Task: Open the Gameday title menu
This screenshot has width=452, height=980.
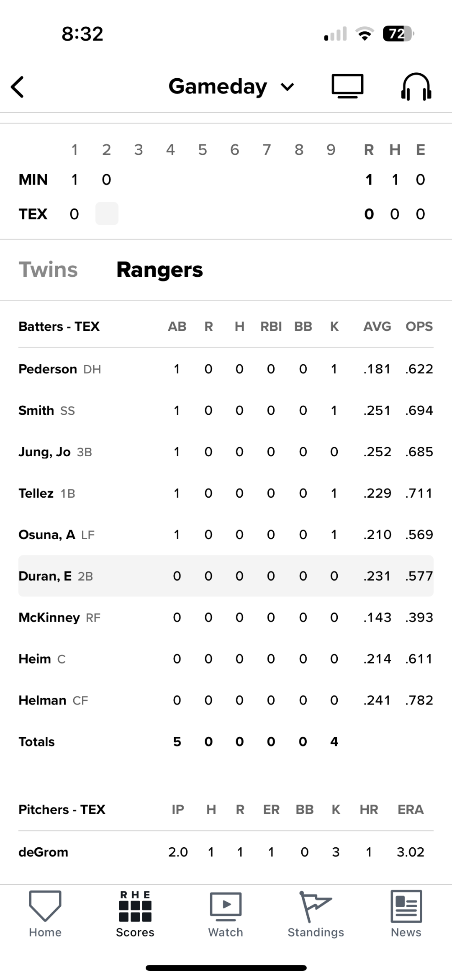Action: [218, 87]
